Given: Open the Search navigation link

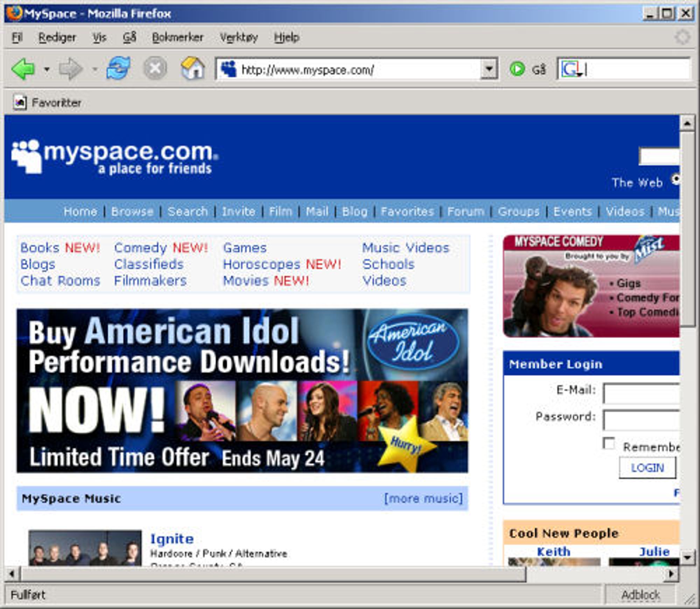Looking at the screenshot, I should point(188,211).
